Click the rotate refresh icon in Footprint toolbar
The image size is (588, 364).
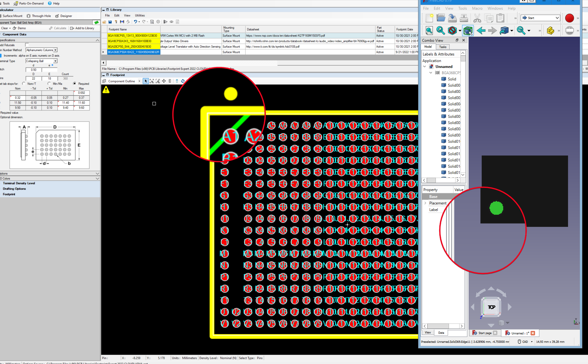[x=183, y=81]
